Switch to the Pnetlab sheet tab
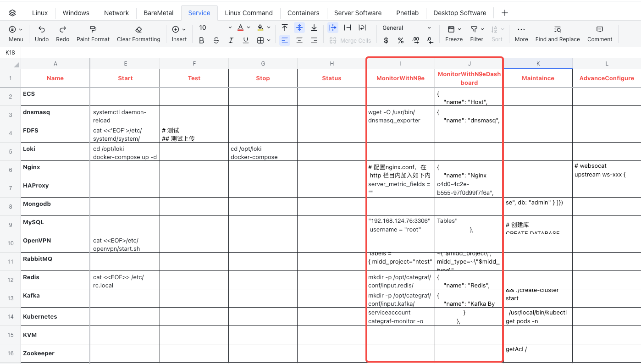The width and height of the screenshot is (641, 364). 408,13
